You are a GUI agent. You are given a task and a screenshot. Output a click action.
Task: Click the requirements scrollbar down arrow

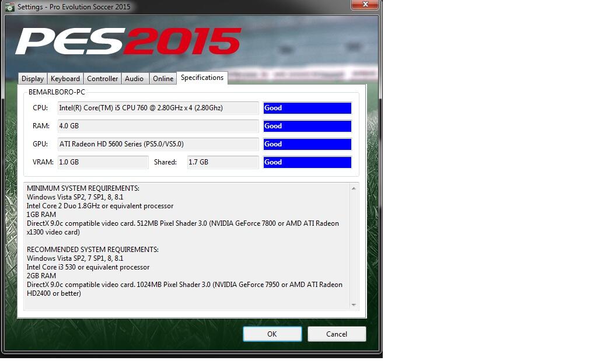click(354, 305)
